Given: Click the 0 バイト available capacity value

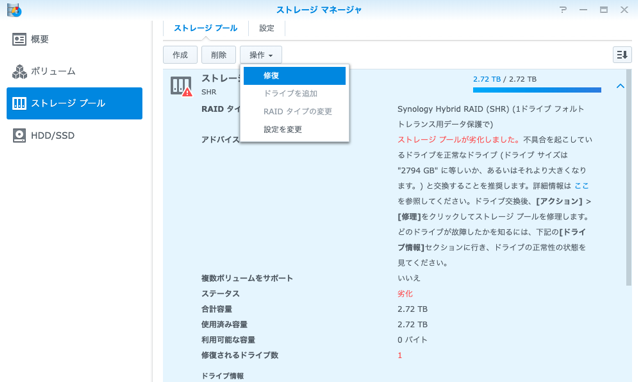Looking at the screenshot, I should [x=412, y=340].
